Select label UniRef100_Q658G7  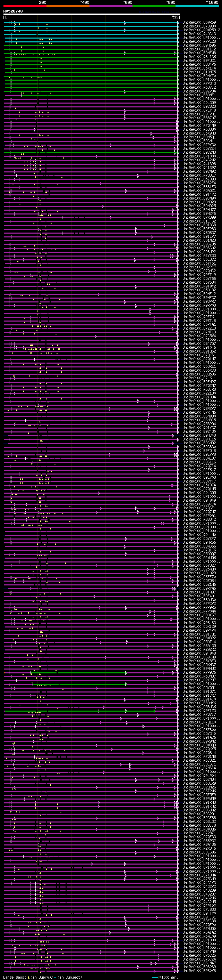[x=199, y=233]
